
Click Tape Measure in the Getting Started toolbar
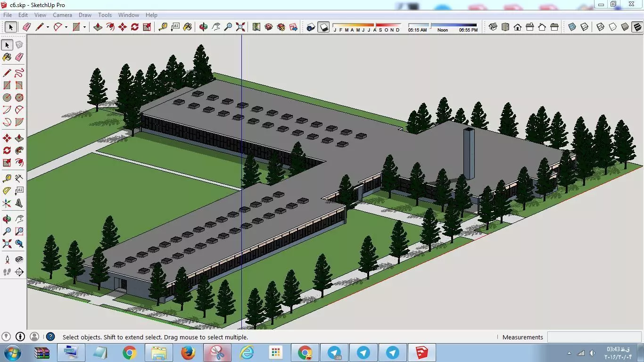163,27
